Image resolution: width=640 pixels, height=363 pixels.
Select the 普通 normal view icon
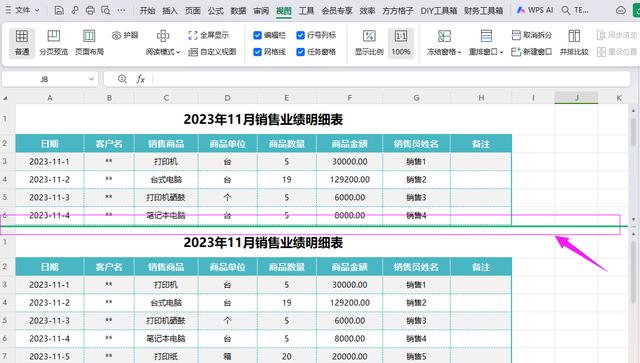22,37
